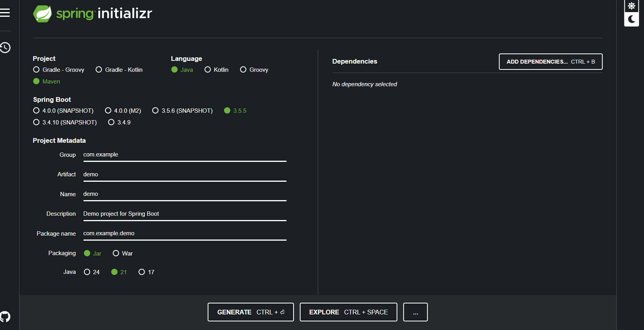Click the Explore button
The width and height of the screenshot is (644, 330).
(349, 312)
